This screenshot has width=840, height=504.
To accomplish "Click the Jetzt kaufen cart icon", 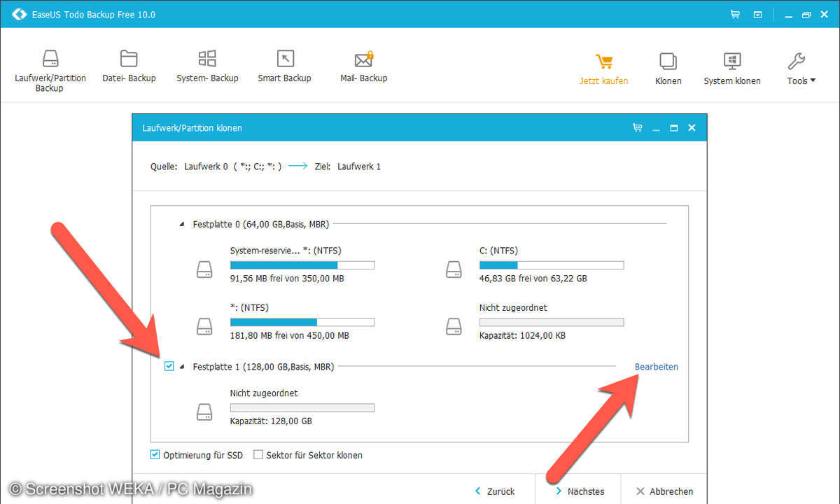I will coord(603,62).
